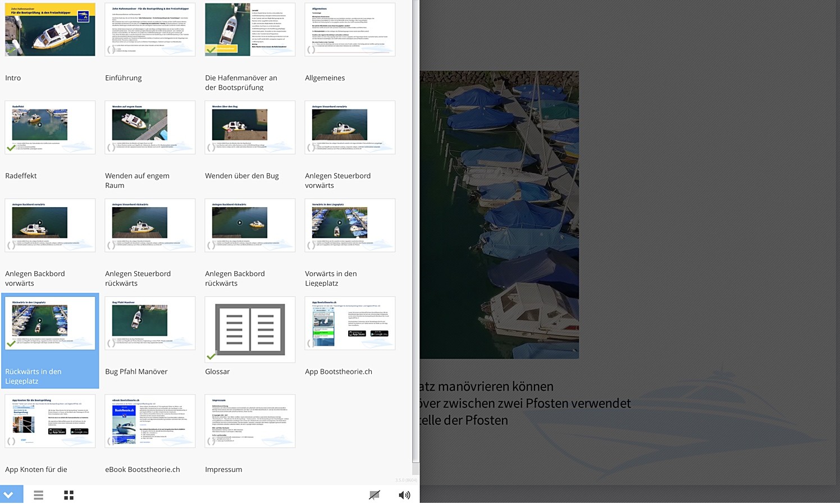The image size is (840, 504).
Task: Open the 'eBook Bootstheorie.ch' slide
Action: pyautogui.click(x=150, y=421)
